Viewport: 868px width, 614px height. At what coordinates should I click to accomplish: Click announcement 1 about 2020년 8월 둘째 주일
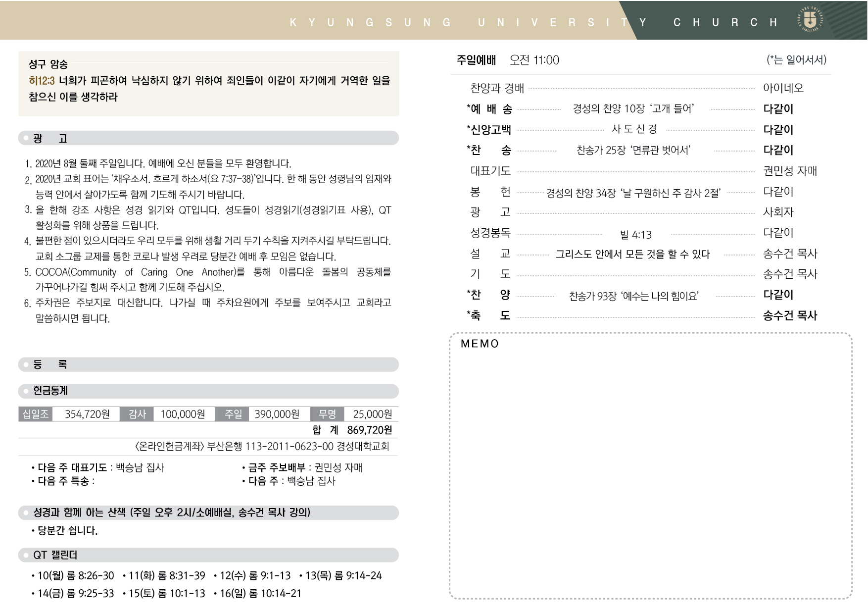point(158,163)
